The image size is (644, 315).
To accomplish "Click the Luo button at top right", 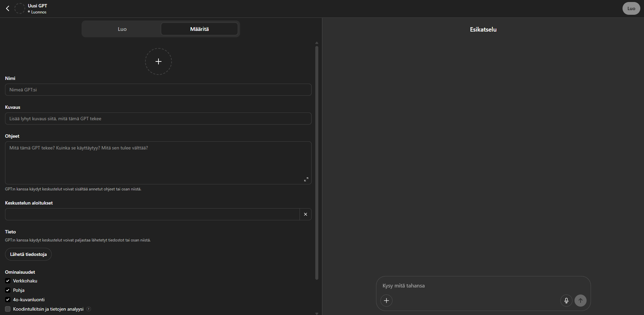I will pos(631,8).
